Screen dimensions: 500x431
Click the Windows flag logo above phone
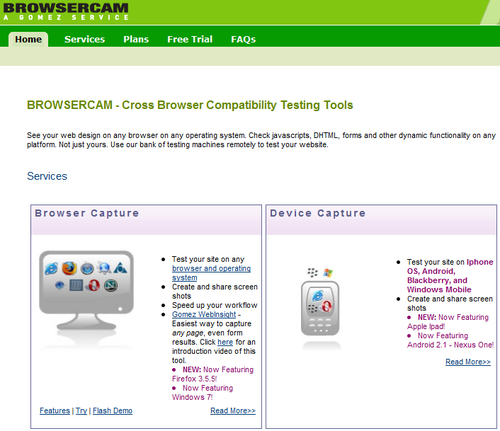(x=328, y=273)
